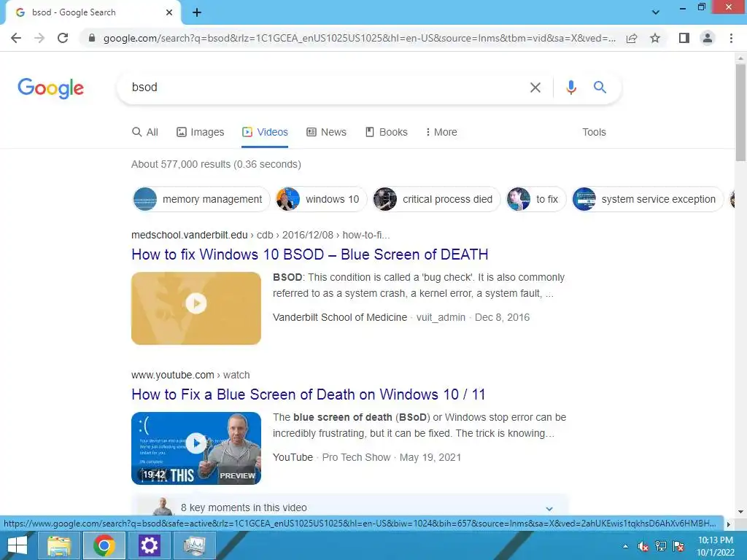Open the monitor taskbar application
747x560 pixels.
click(194, 545)
